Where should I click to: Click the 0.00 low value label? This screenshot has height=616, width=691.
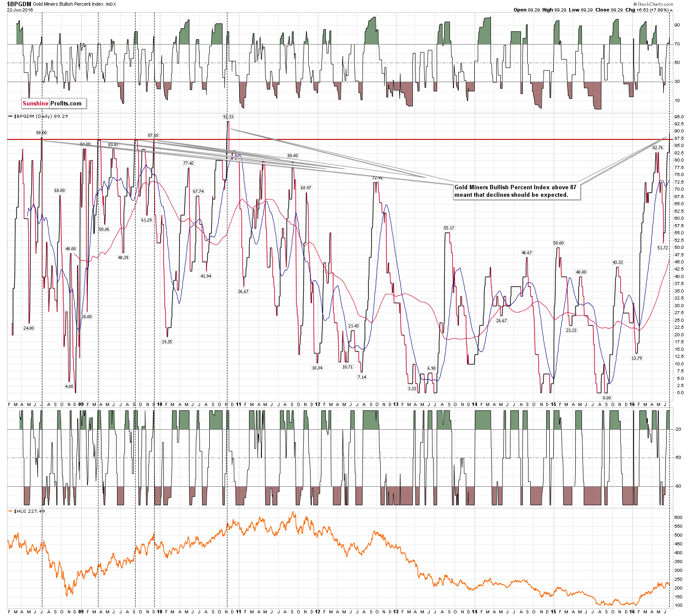click(607, 398)
